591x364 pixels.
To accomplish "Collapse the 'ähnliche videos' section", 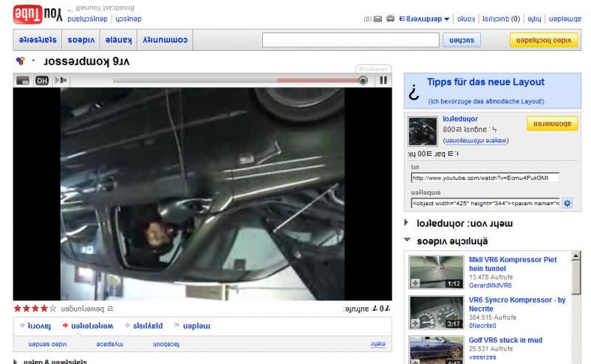I will 407,241.
